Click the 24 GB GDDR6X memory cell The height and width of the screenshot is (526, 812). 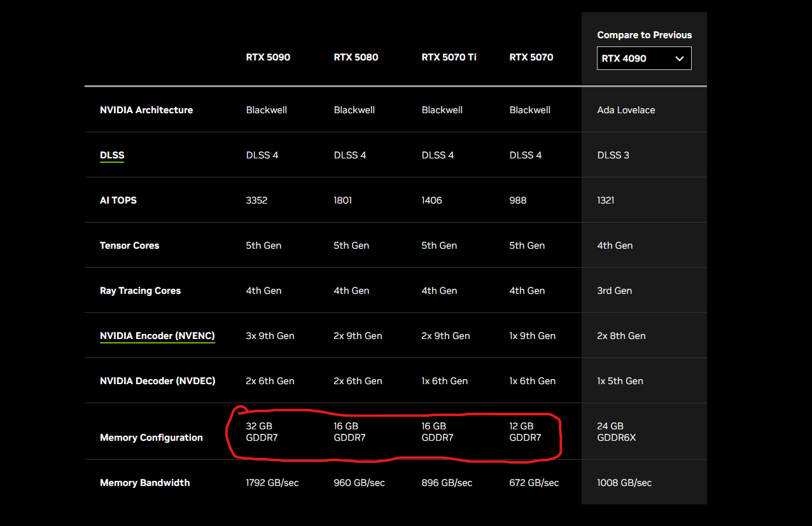616,432
